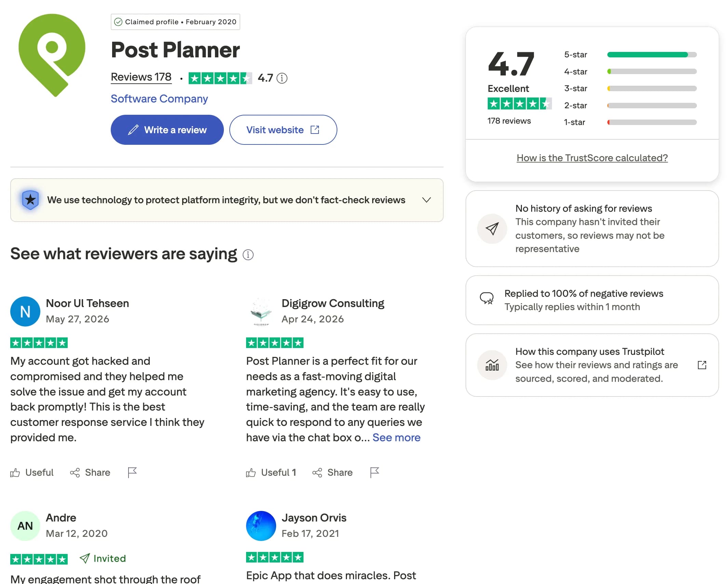
Task: Open How is the TrustScore calculated link
Action: (x=592, y=158)
